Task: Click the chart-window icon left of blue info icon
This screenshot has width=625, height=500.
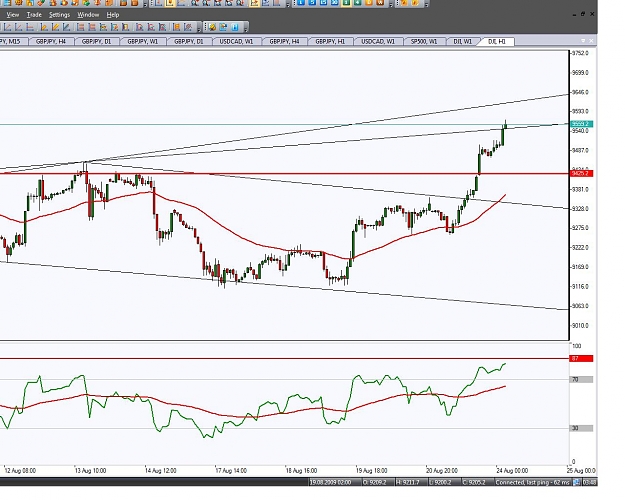Action: pos(223,27)
